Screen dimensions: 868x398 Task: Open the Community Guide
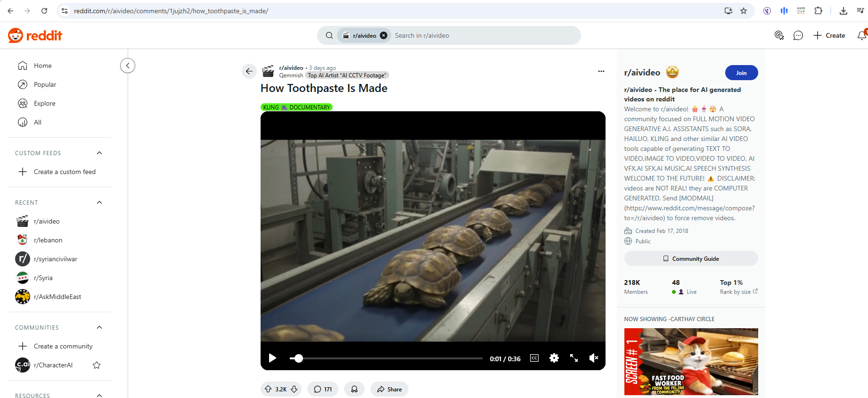pos(691,258)
